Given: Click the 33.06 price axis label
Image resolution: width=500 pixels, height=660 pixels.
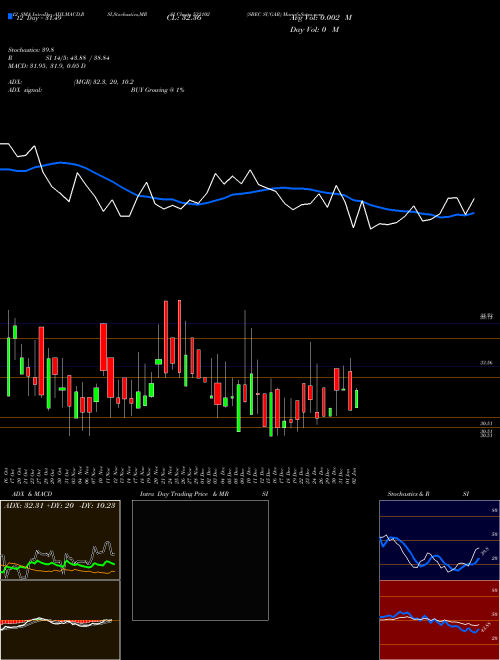Looking at the screenshot, I should 487,362.
